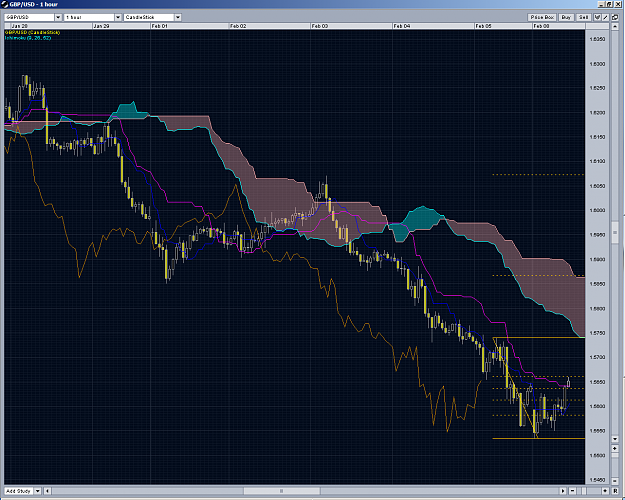Image resolution: width=625 pixels, height=500 pixels.
Task: Close the GBP/USD chart window
Action: pyautogui.click(x=618, y=4)
